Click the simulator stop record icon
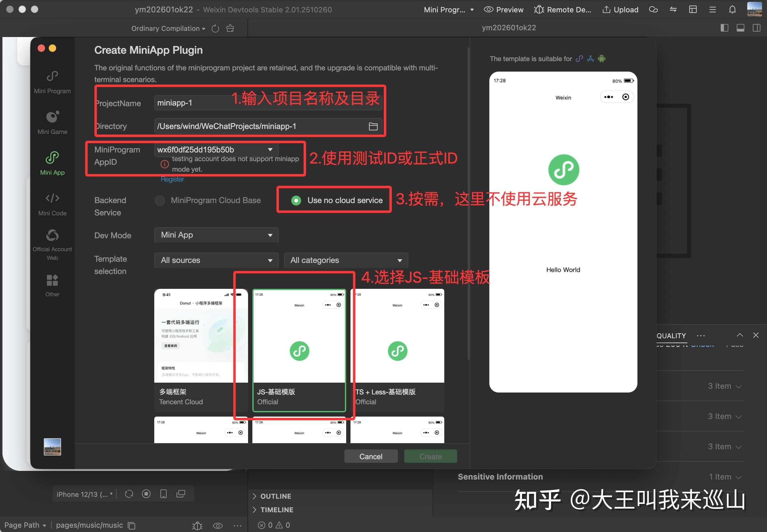Viewport: 767px width, 532px height. [x=146, y=494]
